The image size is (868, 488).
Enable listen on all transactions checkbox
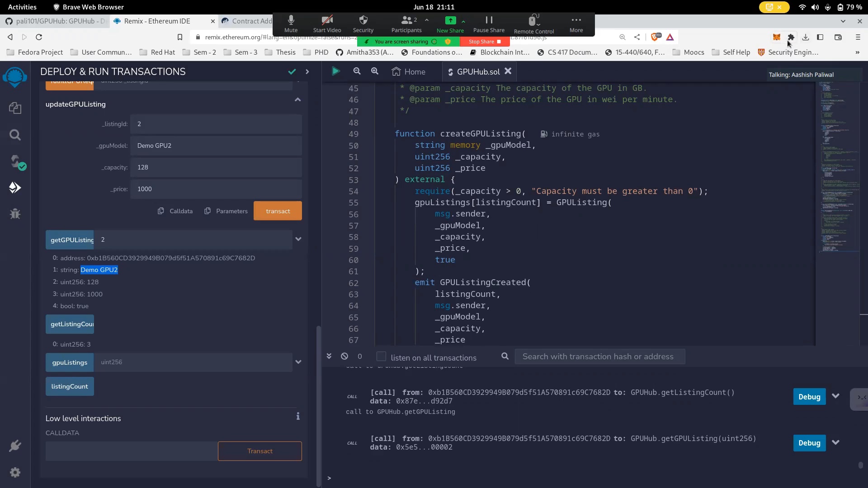381,357
